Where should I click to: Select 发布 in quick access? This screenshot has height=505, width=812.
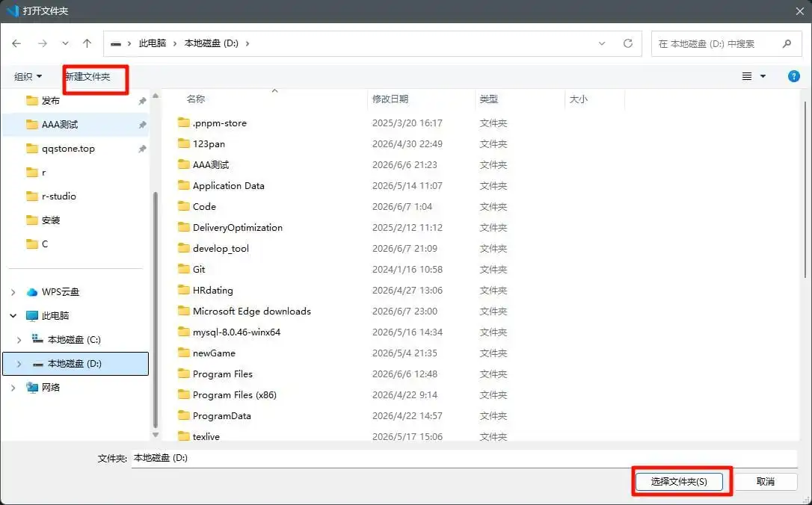pyautogui.click(x=50, y=100)
